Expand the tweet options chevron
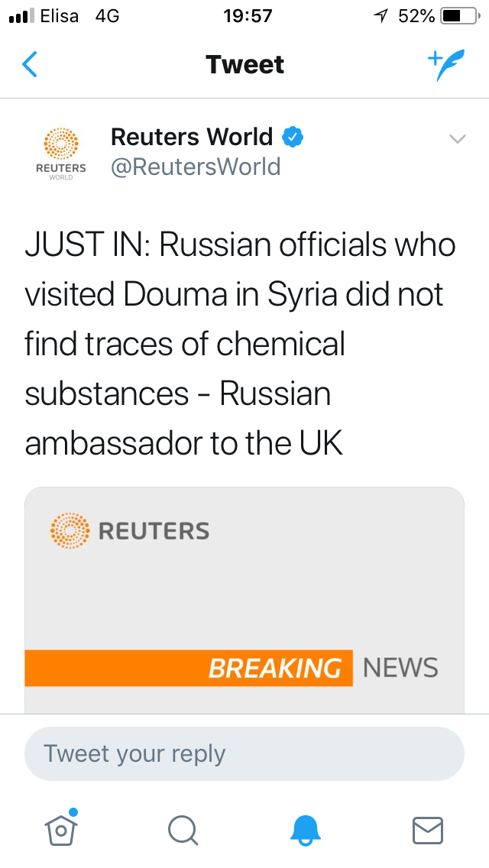Viewport: 489px width, 868px height. coord(458,139)
